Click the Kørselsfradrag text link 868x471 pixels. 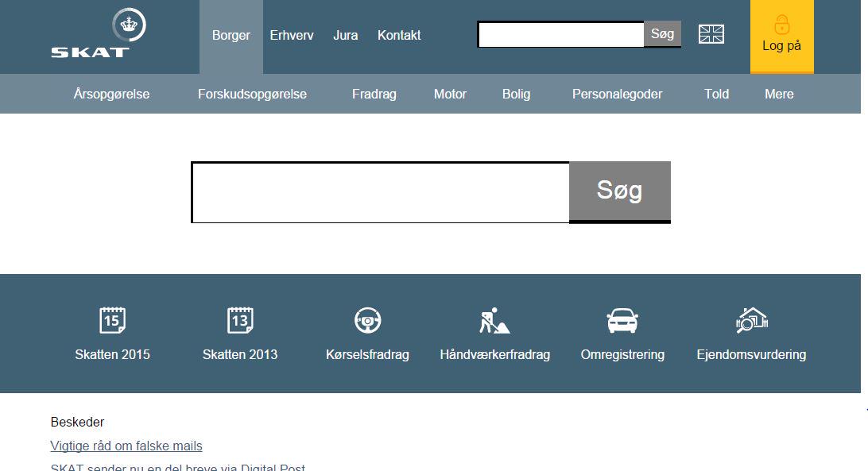367,355
